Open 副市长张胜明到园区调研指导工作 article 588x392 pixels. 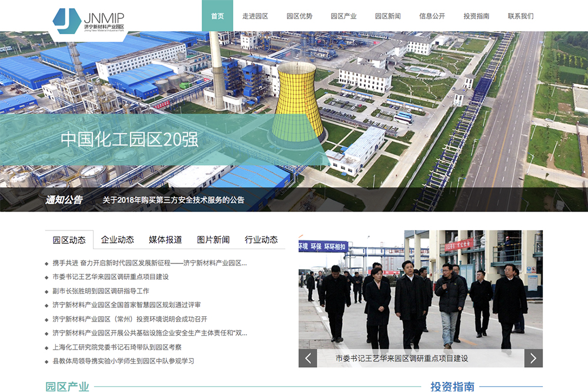coord(101,291)
